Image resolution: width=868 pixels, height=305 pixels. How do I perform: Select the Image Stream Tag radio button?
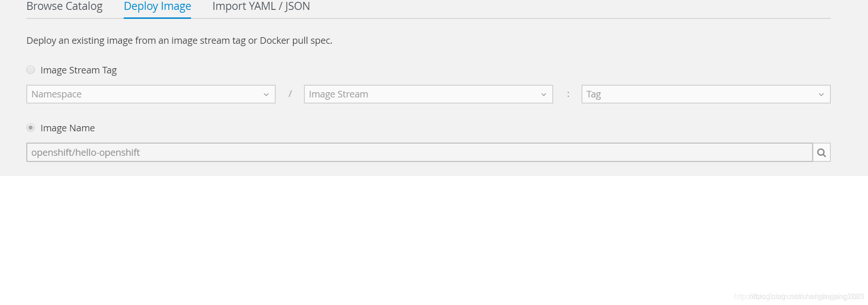pyautogui.click(x=31, y=70)
